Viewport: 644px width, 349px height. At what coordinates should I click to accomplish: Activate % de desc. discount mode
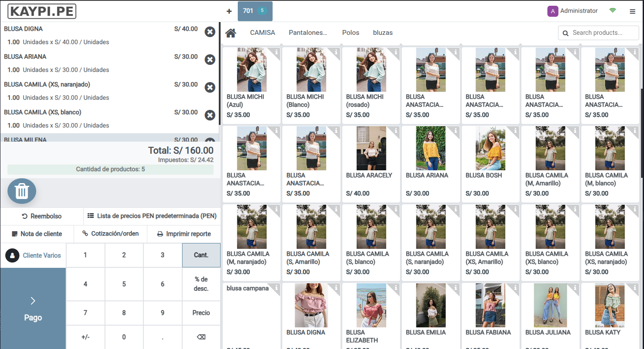tap(201, 284)
